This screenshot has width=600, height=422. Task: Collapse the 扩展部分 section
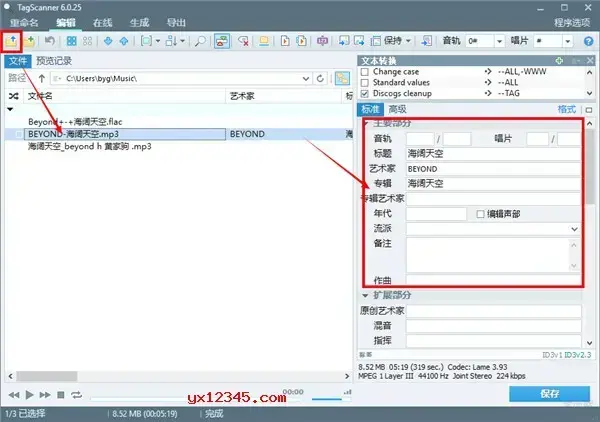pos(365,295)
